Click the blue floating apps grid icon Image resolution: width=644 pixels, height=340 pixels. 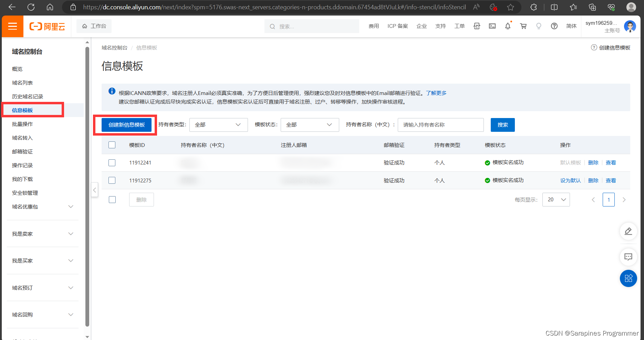tap(628, 278)
